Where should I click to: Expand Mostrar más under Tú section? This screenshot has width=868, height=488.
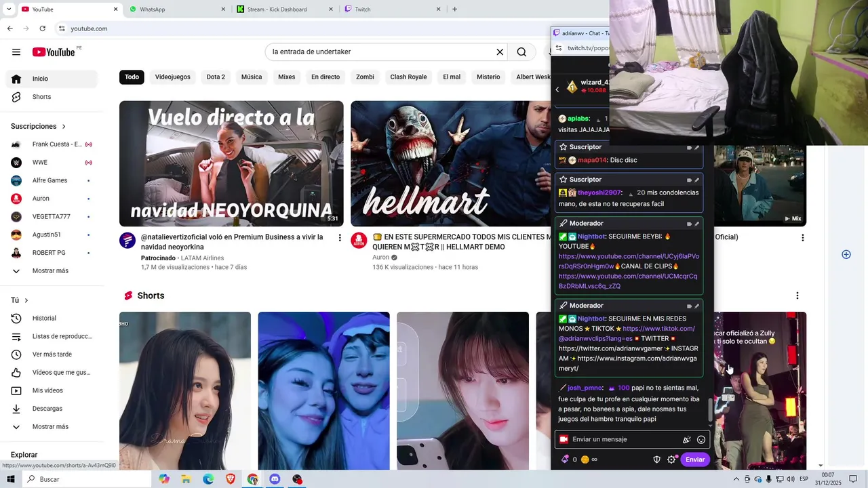pos(52,427)
